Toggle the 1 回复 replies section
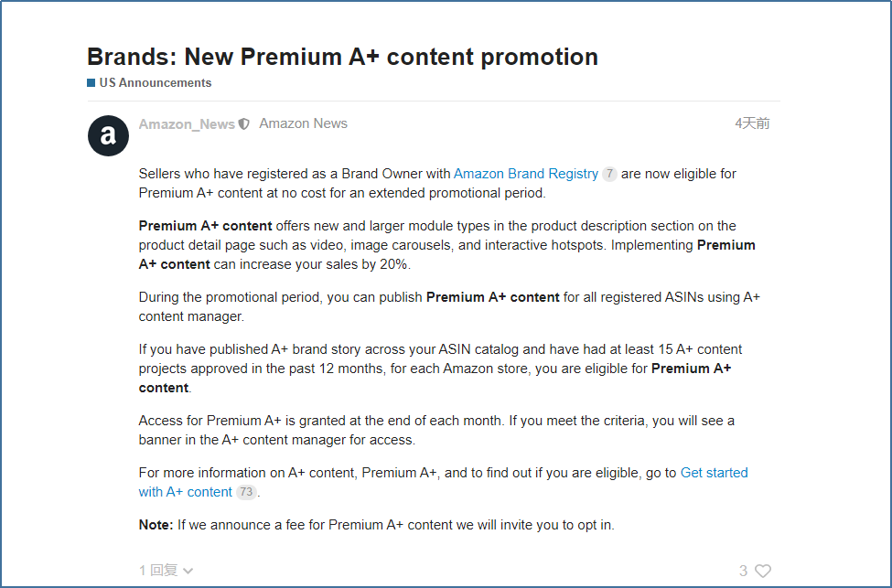892x588 pixels. coord(159,570)
